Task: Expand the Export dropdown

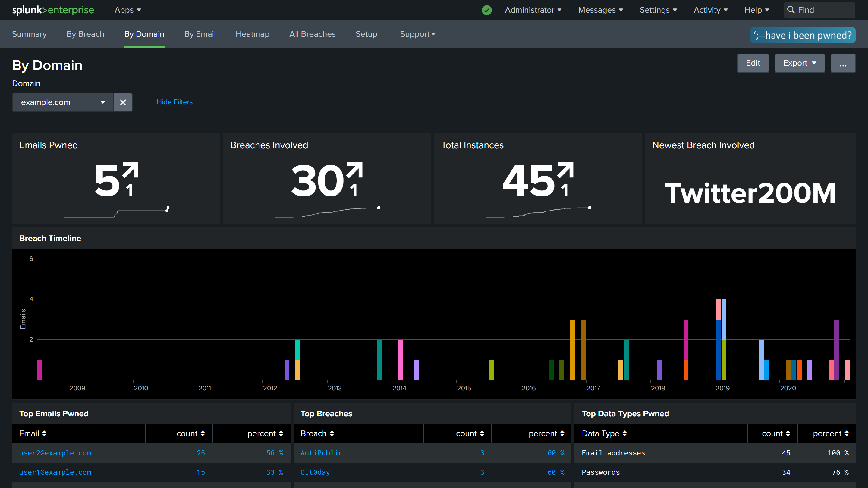Action: [x=799, y=63]
